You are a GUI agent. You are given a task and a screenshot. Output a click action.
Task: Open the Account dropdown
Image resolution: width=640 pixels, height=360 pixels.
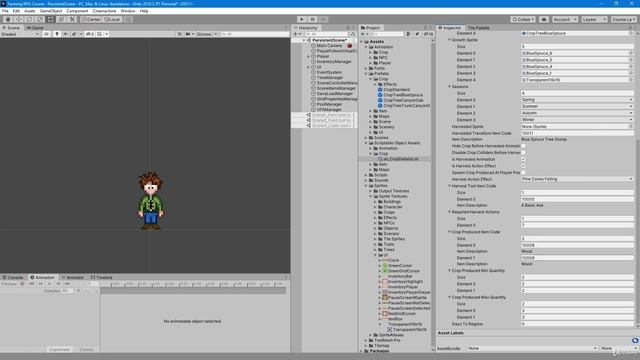pos(565,19)
